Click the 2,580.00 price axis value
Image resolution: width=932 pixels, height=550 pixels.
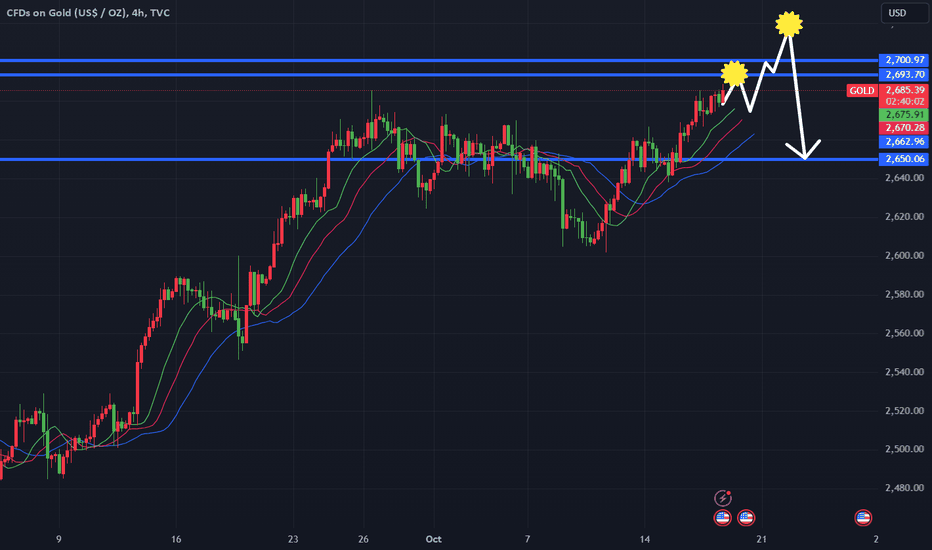click(904, 294)
